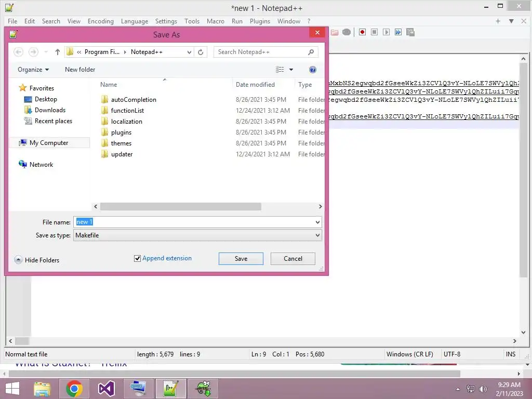Expand the address bar path dropdown
This screenshot has height=399, width=532.
pos(189,52)
